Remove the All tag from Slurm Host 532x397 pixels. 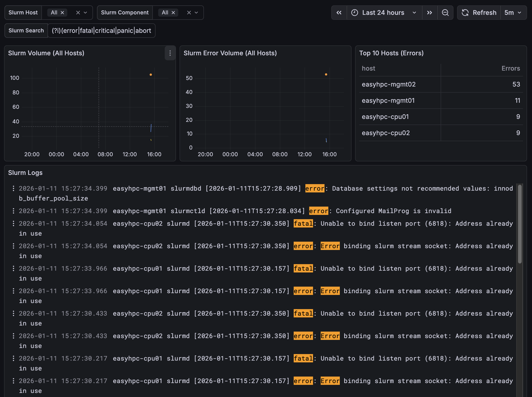[x=62, y=13]
